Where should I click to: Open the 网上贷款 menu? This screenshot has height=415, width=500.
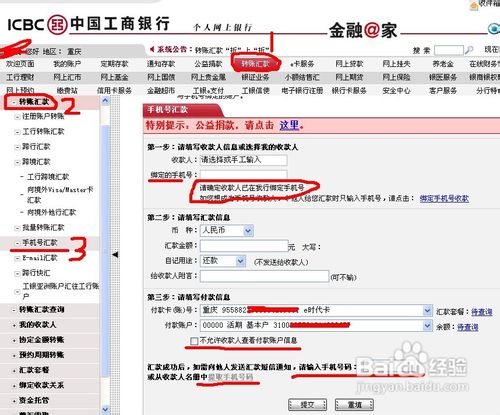(x=349, y=64)
